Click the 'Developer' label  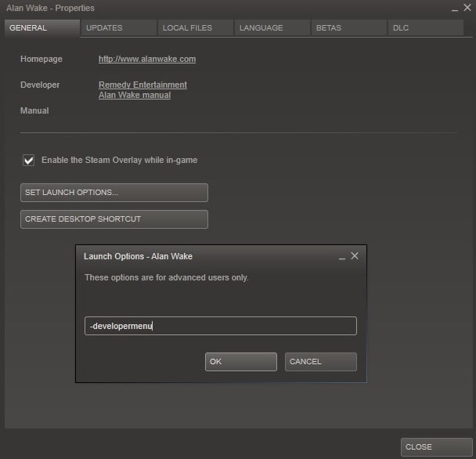pyautogui.click(x=40, y=85)
